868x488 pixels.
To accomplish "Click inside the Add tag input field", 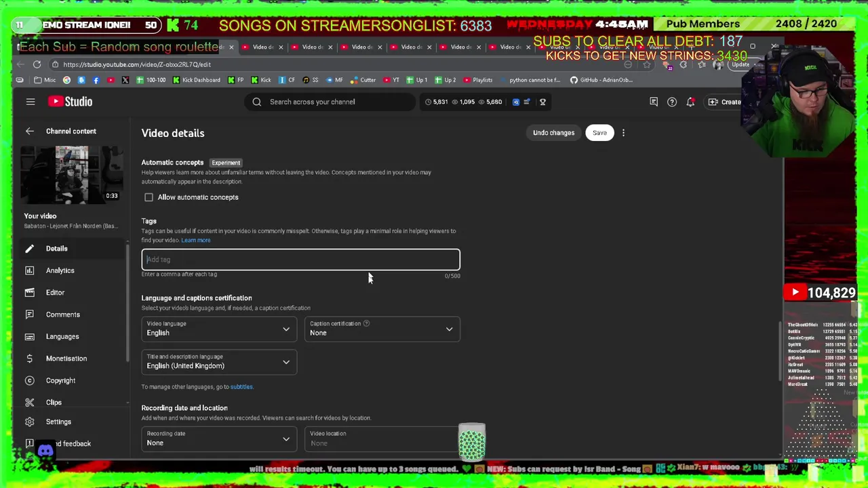I will 300,260.
